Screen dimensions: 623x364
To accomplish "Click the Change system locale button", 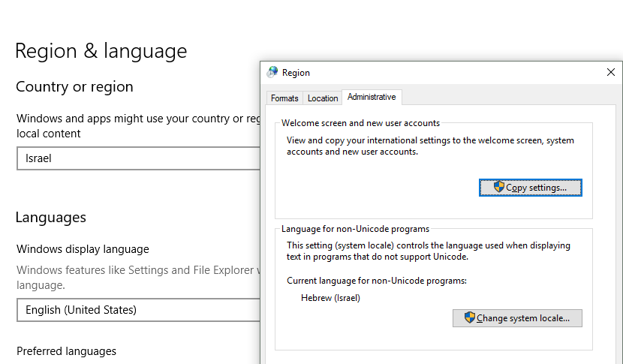I will pos(517,318).
